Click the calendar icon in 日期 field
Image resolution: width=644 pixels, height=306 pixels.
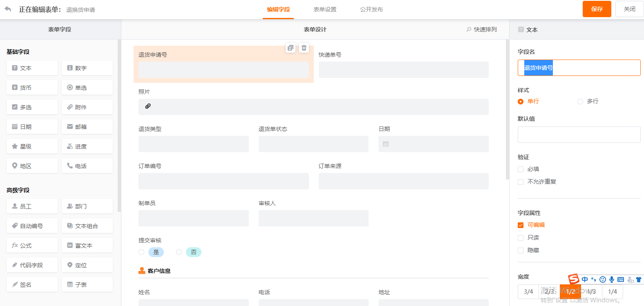pos(386,144)
